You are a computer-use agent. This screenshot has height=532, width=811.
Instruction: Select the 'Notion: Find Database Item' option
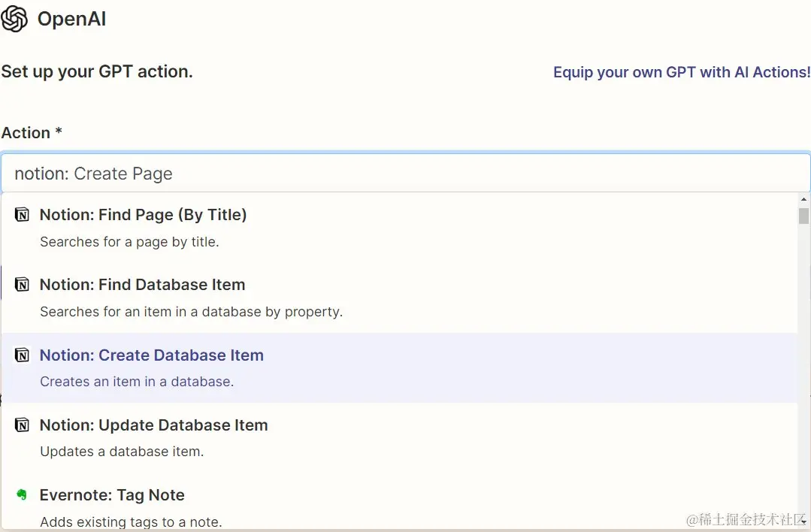click(399, 298)
